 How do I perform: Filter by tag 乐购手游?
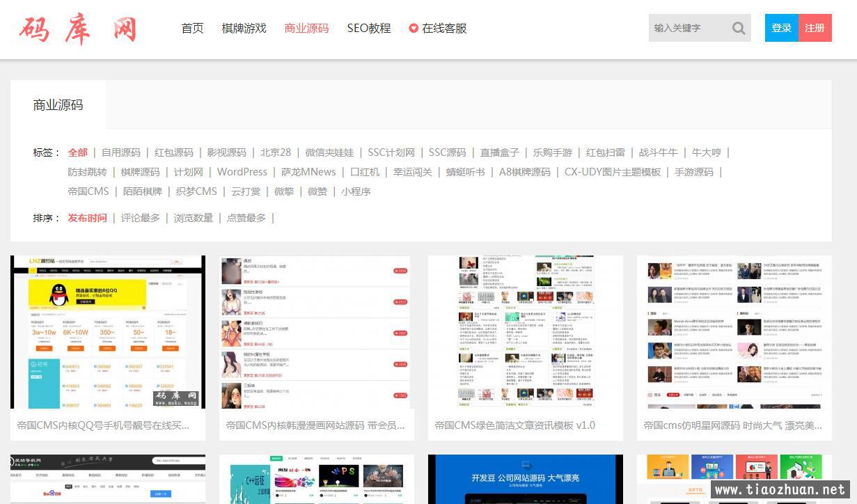coord(553,152)
